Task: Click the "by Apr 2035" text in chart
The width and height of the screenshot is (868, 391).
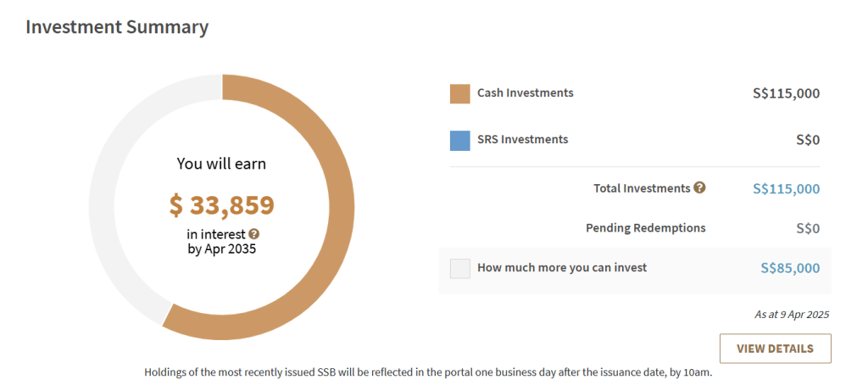Action: click(221, 249)
